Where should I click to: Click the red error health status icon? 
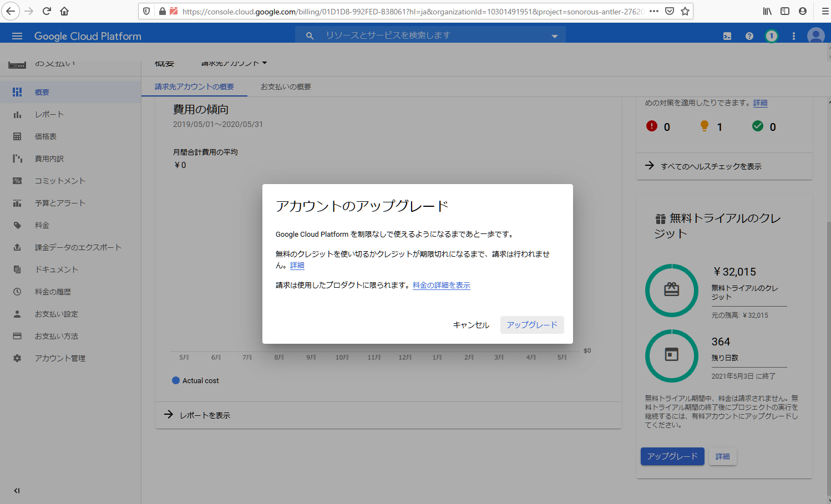tap(652, 126)
